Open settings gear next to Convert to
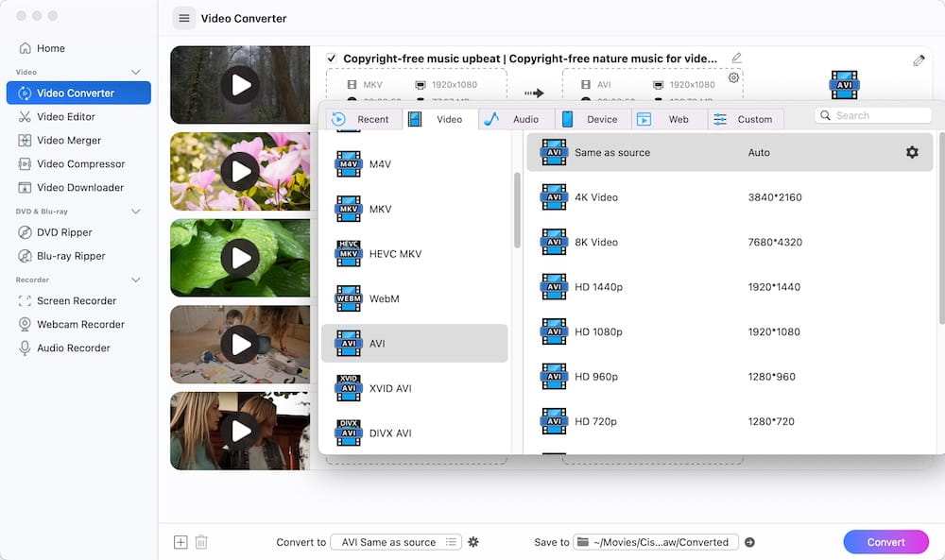 (x=473, y=542)
